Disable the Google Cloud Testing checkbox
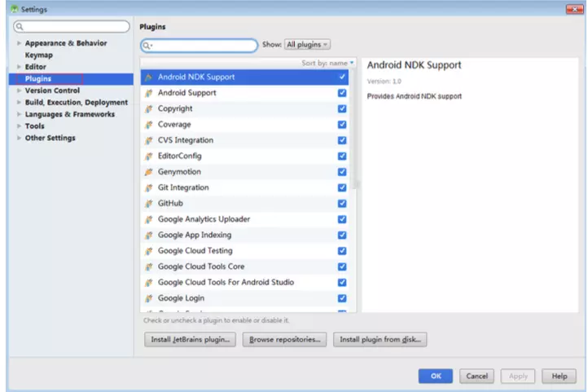The width and height of the screenshot is (588, 392). pyautogui.click(x=342, y=250)
